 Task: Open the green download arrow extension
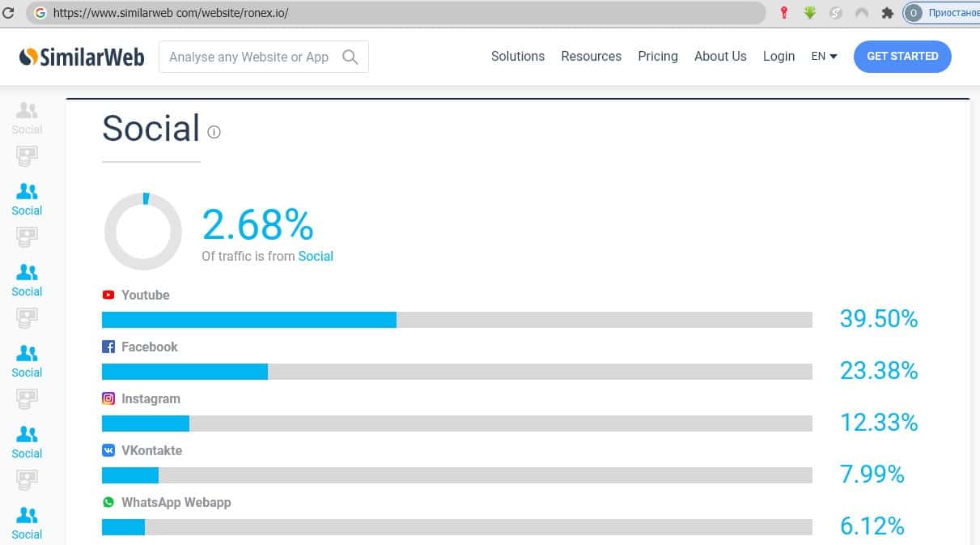point(809,13)
